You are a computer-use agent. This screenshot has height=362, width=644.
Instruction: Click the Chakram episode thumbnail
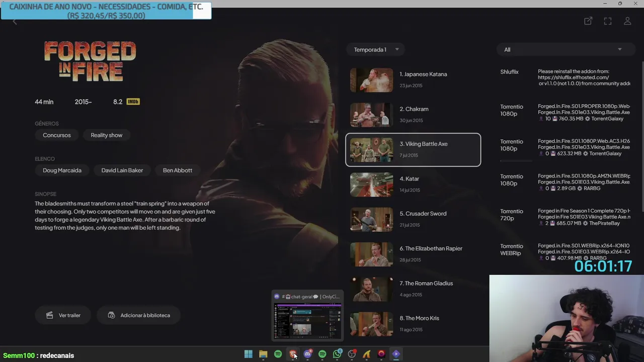371,115
